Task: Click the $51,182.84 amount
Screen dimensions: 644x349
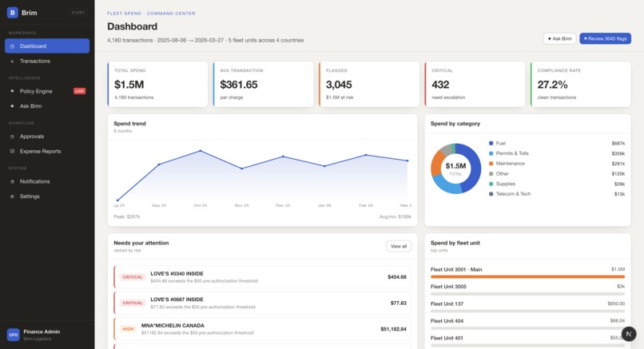Action: 393,329
